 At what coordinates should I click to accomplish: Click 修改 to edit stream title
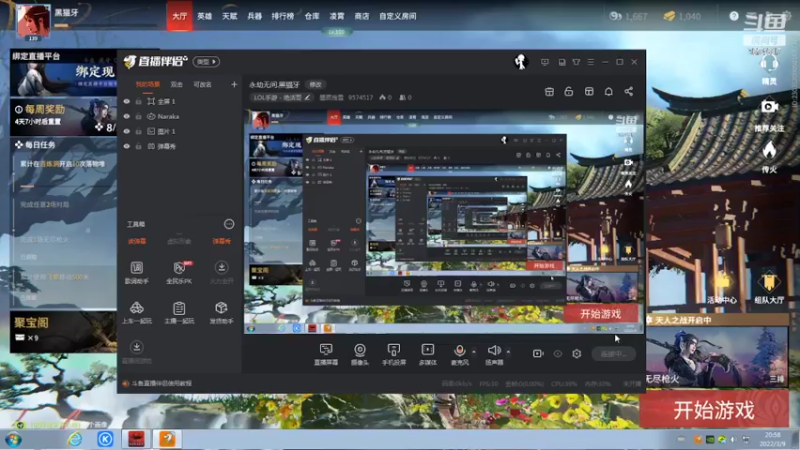coord(315,84)
